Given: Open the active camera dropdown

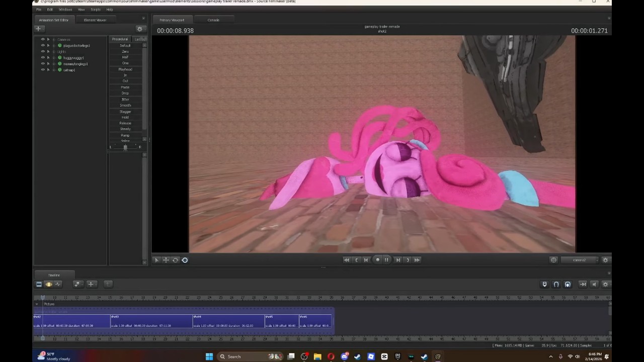Looking at the screenshot, I should [580, 260].
